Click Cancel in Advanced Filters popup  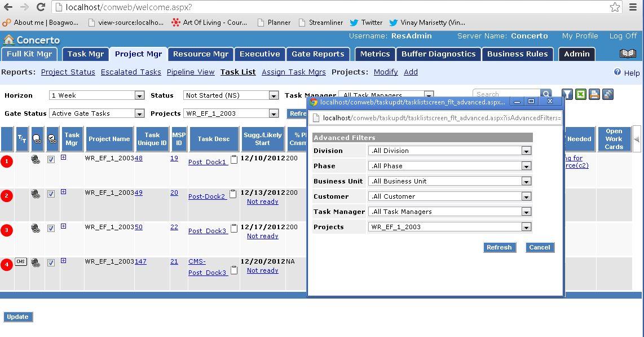(x=539, y=247)
